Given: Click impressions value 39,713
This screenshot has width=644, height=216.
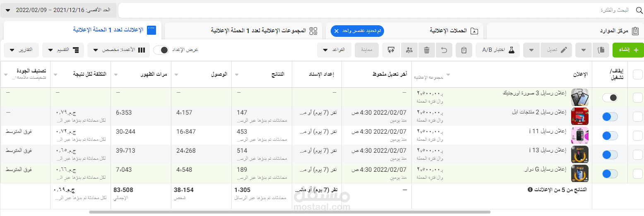Looking at the screenshot, I should click(x=125, y=151).
